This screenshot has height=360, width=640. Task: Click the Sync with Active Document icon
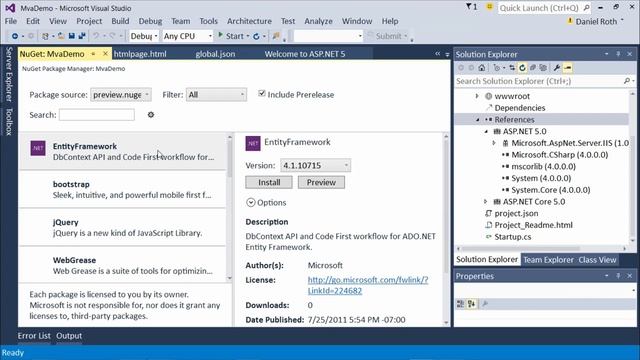pos(512,68)
